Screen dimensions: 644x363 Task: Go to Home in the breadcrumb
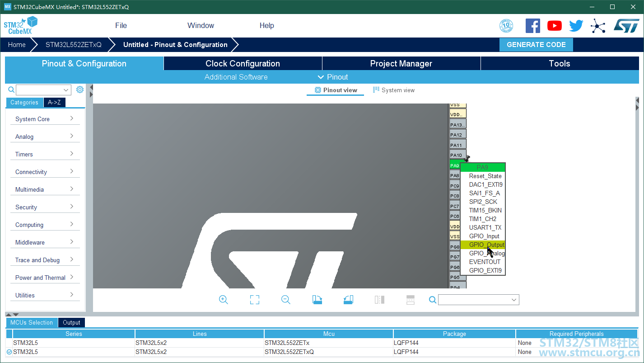pyautogui.click(x=17, y=45)
